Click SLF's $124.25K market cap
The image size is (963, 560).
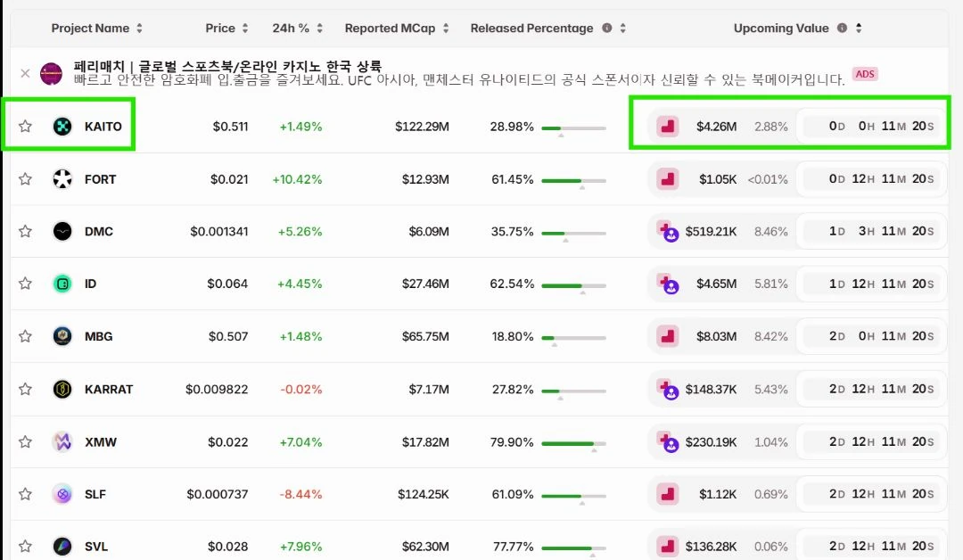click(x=424, y=494)
